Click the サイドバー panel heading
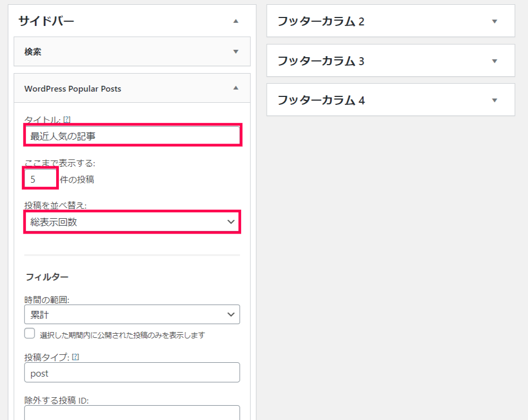 pyautogui.click(x=46, y=21)
